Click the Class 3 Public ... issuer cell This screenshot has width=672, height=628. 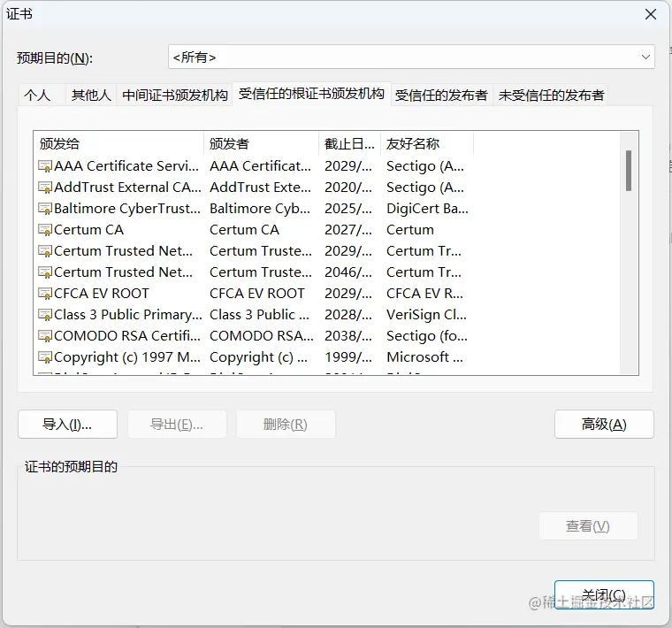coord(259,315)
